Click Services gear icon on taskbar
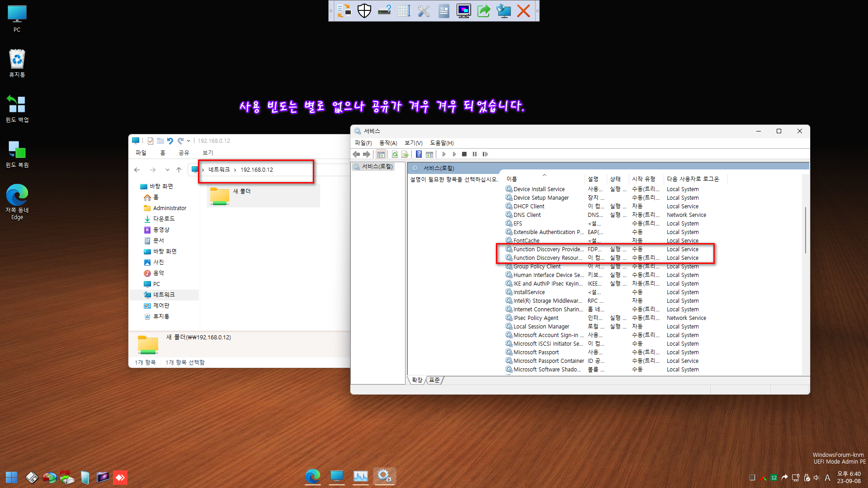The width and height of the screenshot is (868, 488). click(384, 476)
